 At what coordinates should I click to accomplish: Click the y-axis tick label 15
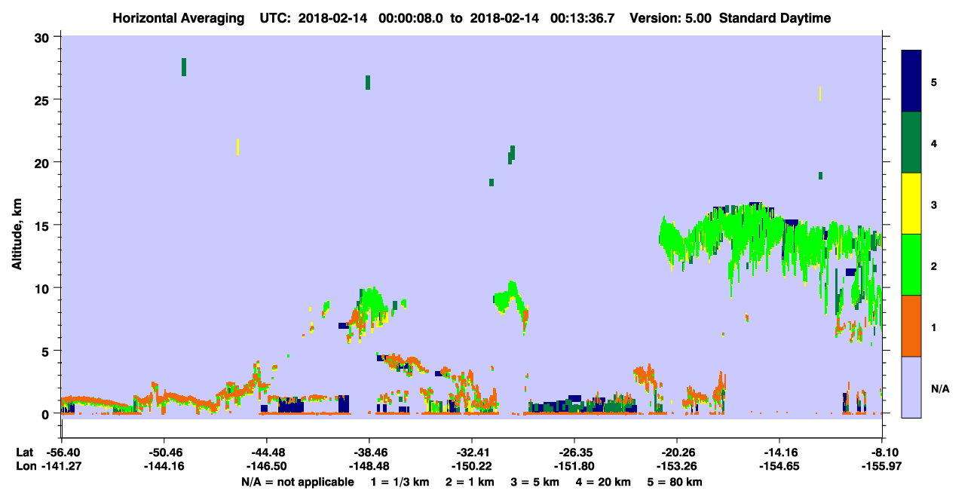44,225
